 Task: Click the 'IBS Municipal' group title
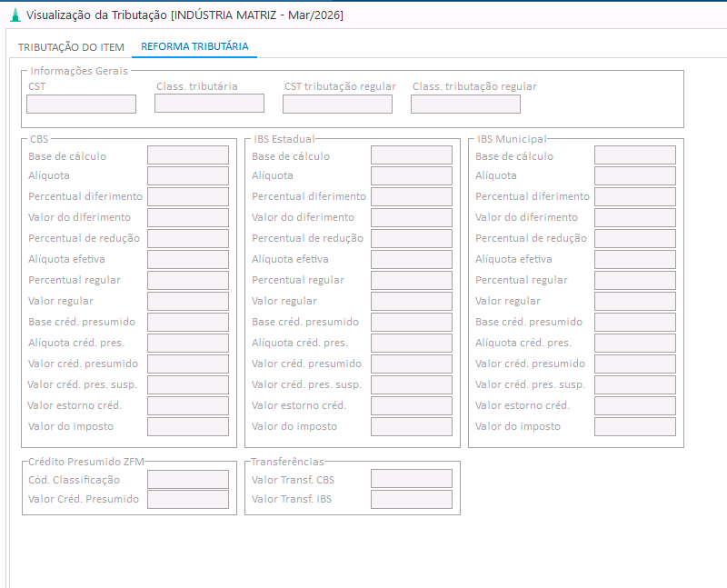tap(512, 139)
